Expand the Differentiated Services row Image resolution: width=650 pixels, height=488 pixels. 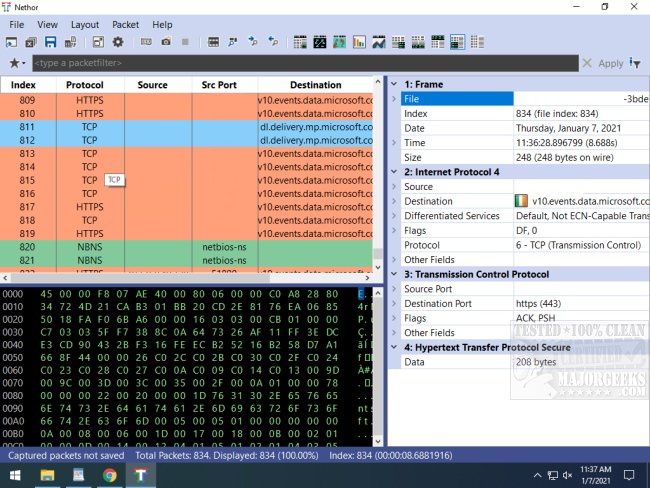[x=394, y=216]
